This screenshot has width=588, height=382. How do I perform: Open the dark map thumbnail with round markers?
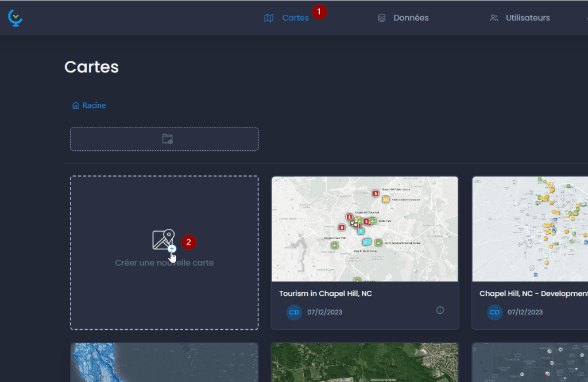pos(530,362)
